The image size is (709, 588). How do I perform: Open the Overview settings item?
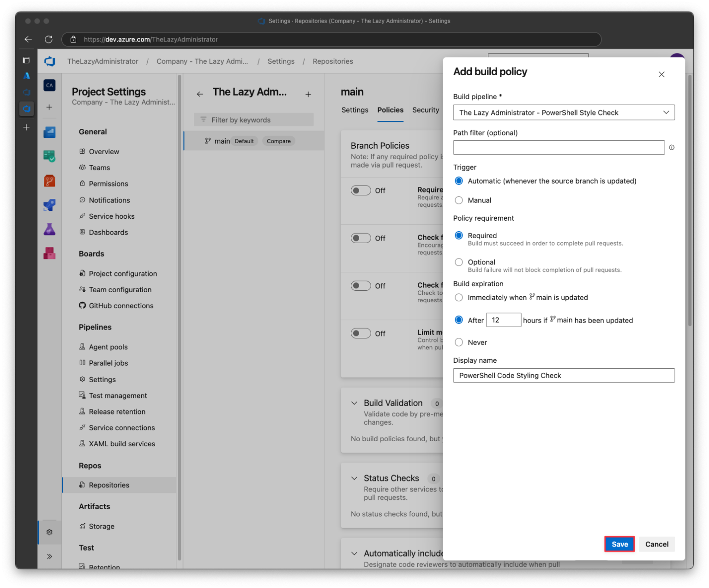point(99,151)
